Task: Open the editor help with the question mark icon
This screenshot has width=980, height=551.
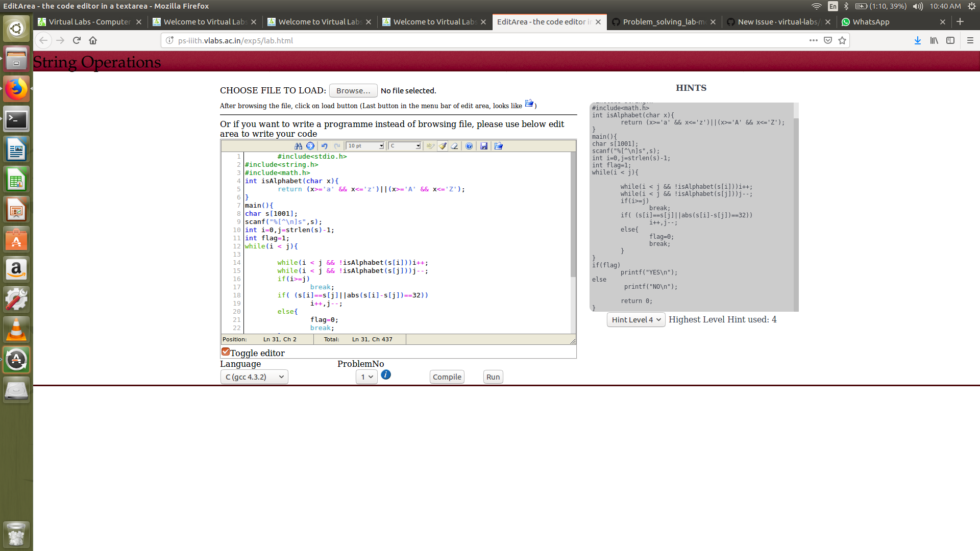Action: 469,146
